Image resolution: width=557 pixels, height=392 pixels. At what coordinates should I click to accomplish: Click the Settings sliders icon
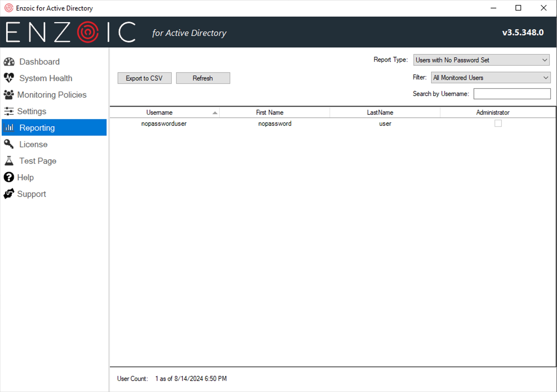coord(9,111)
